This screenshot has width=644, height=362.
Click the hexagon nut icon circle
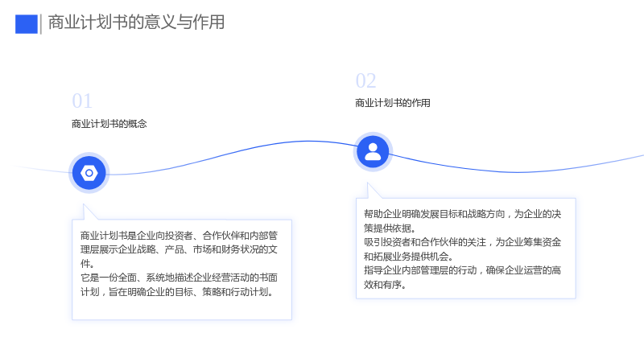point(89,173)
